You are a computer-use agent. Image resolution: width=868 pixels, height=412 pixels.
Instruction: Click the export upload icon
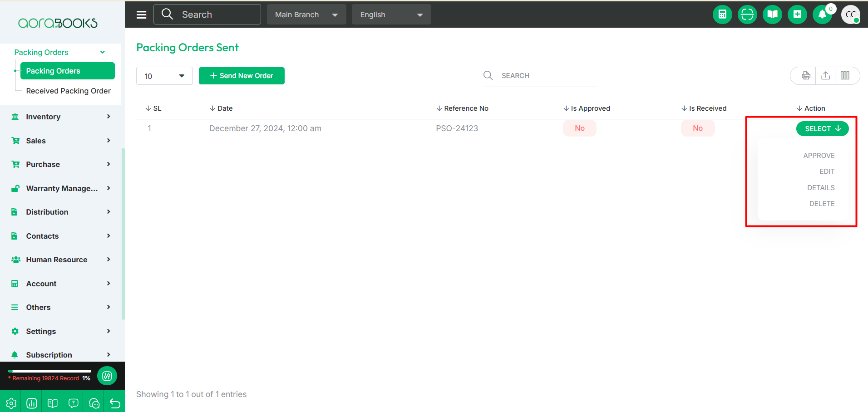[x=825, y=76]
